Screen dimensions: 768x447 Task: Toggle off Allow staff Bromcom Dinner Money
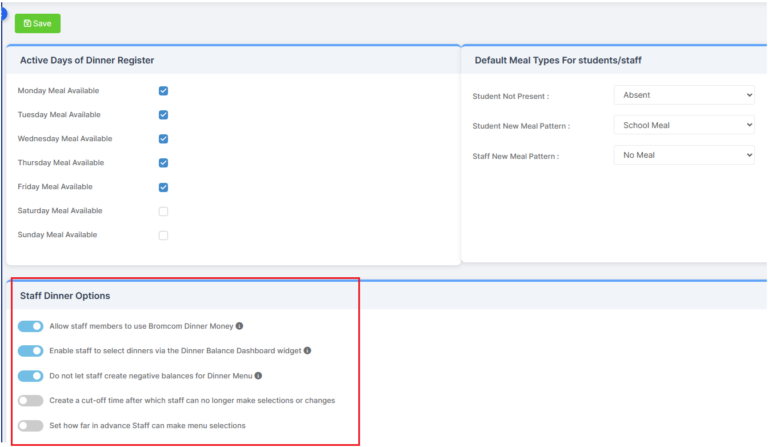(x=31, y=326)
